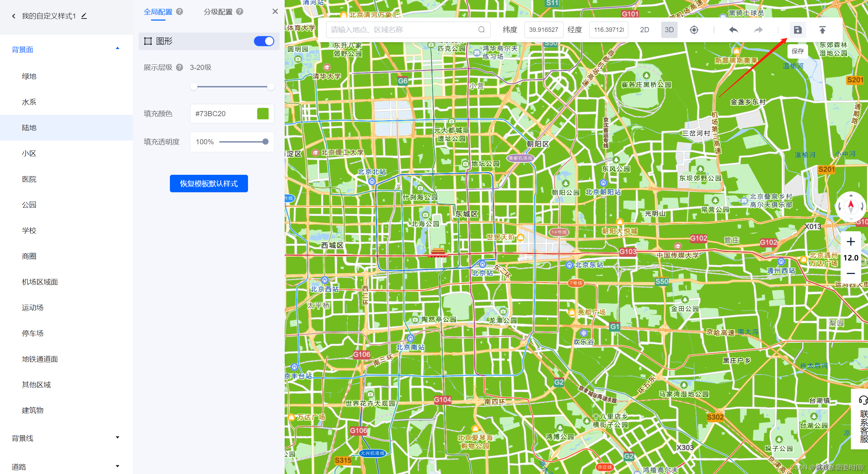Click the search magnifier icon
The height and width of the screenshot is (474, 868).
[481, 30]
